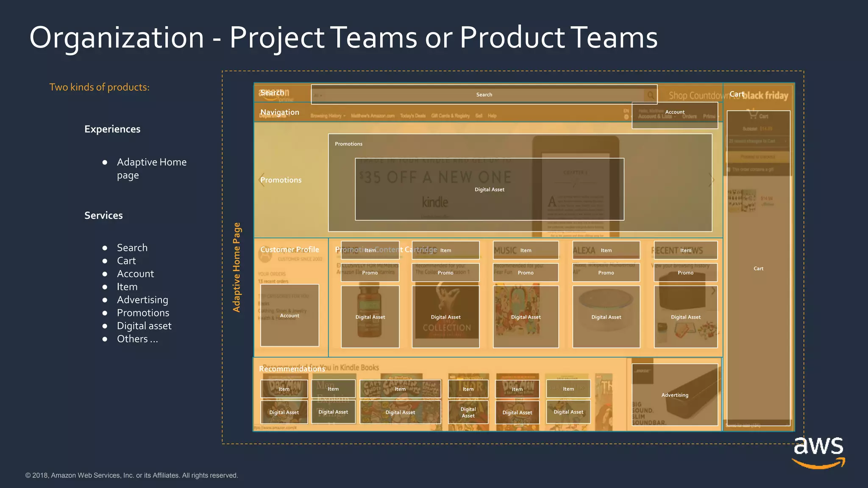Expand the Browsing History dropdown
The height and width of the screenshot is (488, 868).
(328, 116)
